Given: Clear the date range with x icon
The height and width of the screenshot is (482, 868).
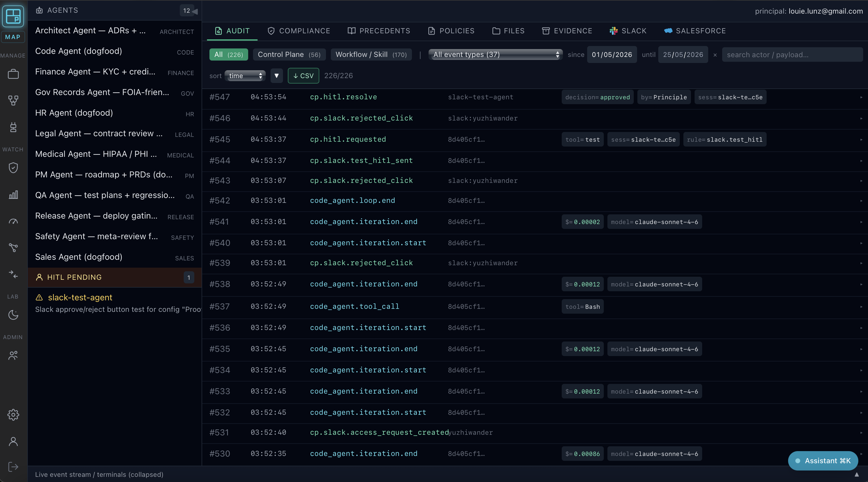Looking at the screenshot, I should point(715,55).
